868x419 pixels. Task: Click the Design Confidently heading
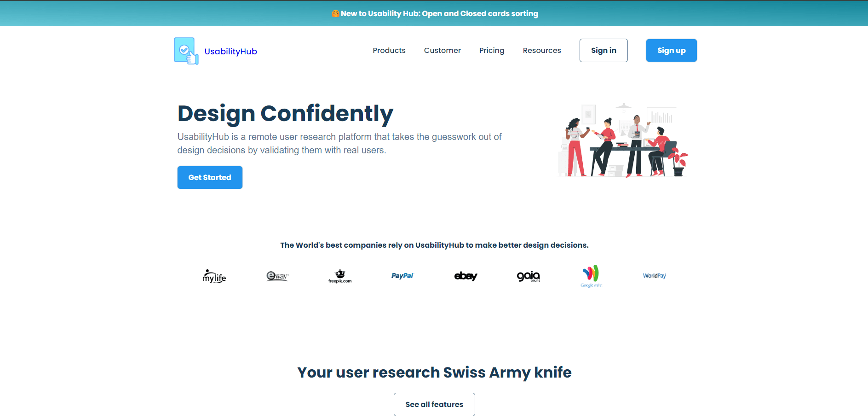click(285, 113)
